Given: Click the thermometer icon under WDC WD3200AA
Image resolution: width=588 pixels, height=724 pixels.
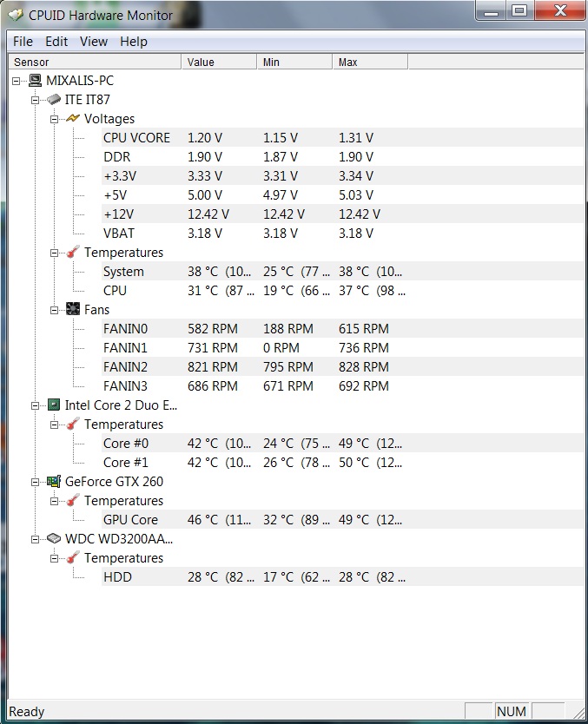Looking at the screenshot, I should pos(72,558).
